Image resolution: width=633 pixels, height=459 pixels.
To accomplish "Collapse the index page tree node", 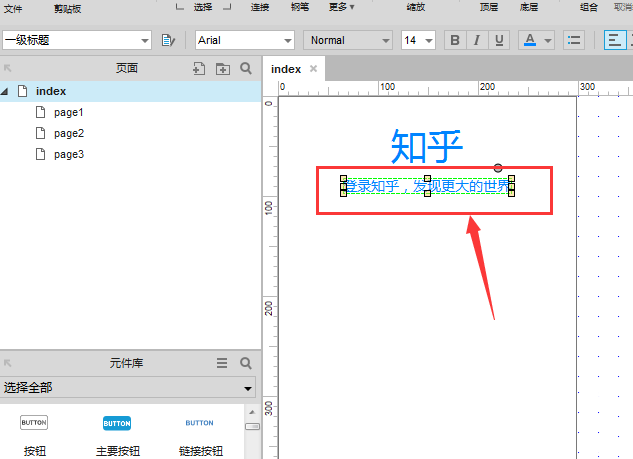I will 5,91.
